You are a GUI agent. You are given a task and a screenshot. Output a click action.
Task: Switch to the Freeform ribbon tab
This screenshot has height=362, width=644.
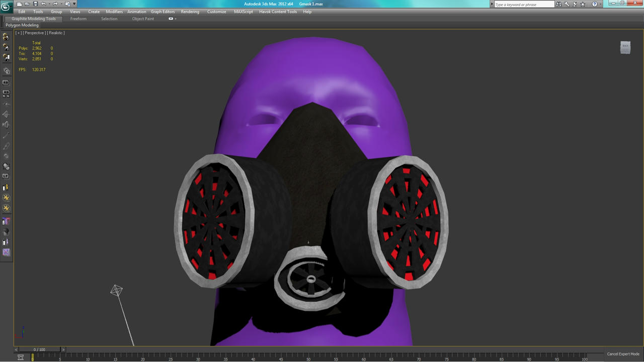[78, 19]
